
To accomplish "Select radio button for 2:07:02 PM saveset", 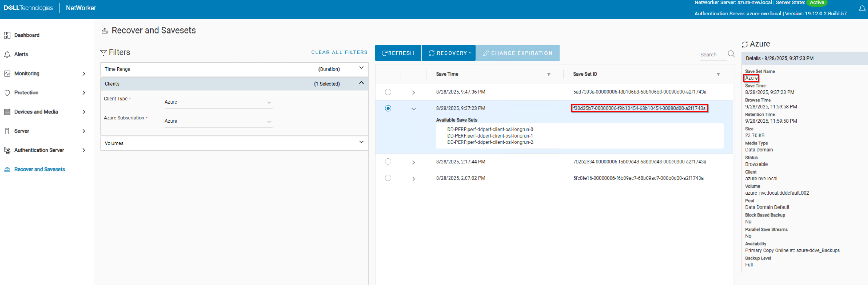I will [388, 178].
